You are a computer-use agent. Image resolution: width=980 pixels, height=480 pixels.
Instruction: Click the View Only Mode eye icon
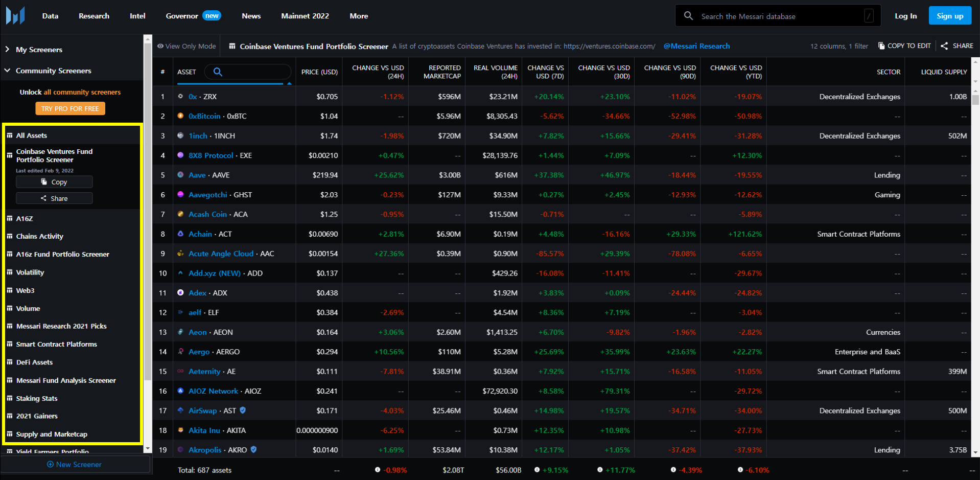coord(160,46)
